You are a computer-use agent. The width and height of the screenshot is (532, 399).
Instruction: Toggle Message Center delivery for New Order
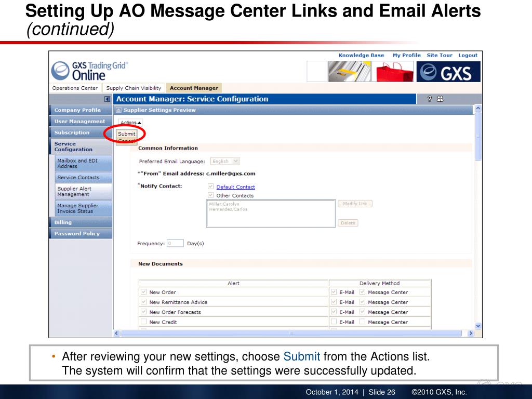(362, 292)
